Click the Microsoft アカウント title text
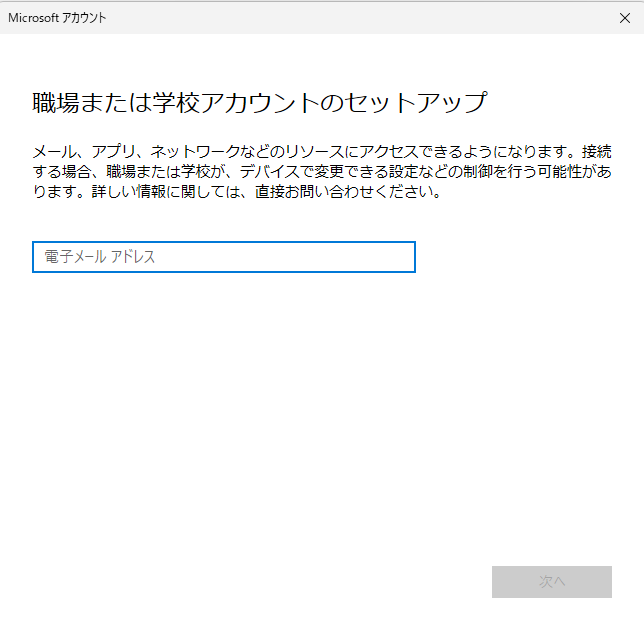 pyautogui.click(x=57, y=18)
